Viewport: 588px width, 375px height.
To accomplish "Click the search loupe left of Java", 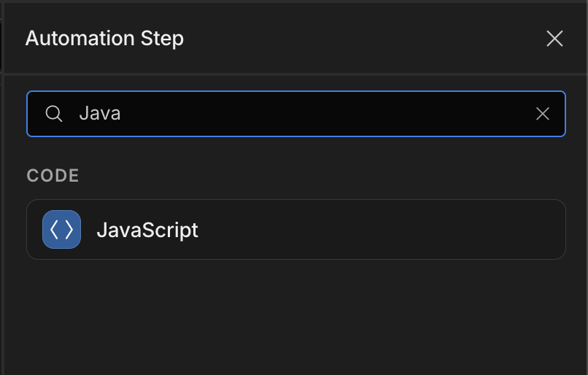I will point(54,114).
